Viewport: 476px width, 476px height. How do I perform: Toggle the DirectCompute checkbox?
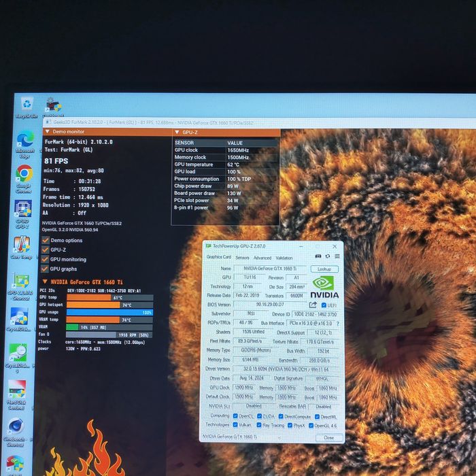(281, 416)
